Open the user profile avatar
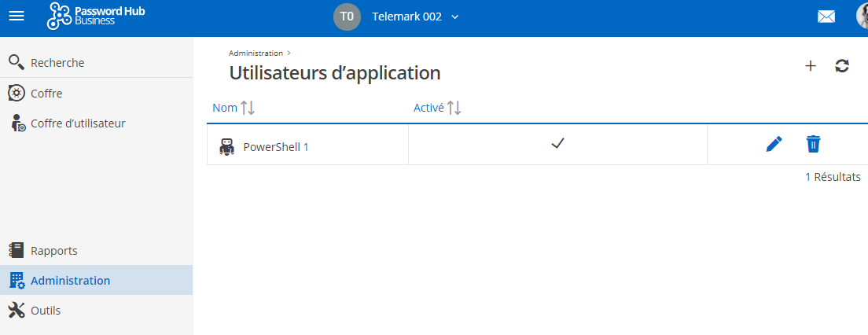The image size is (868, 335). tap(862, 17)
